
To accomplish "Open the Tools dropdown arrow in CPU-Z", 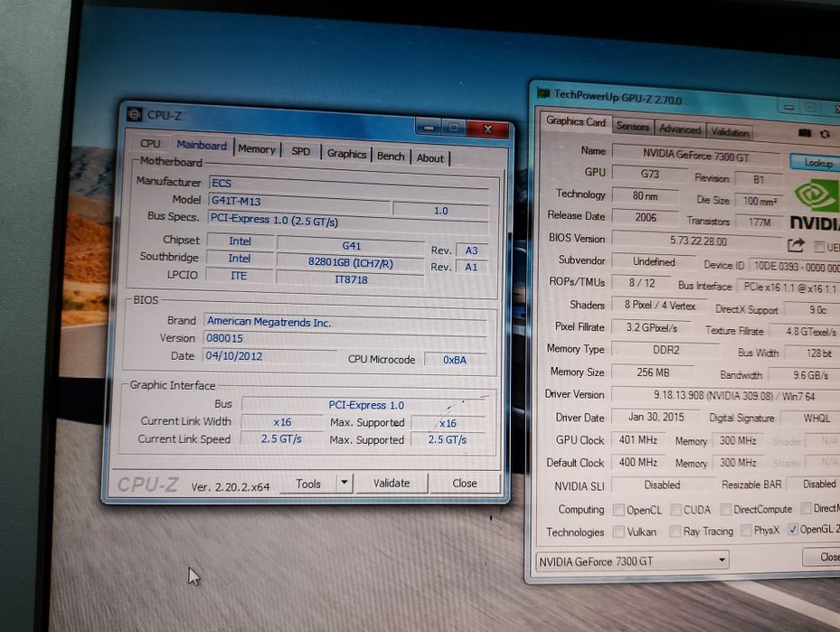I will coord(344,483).
